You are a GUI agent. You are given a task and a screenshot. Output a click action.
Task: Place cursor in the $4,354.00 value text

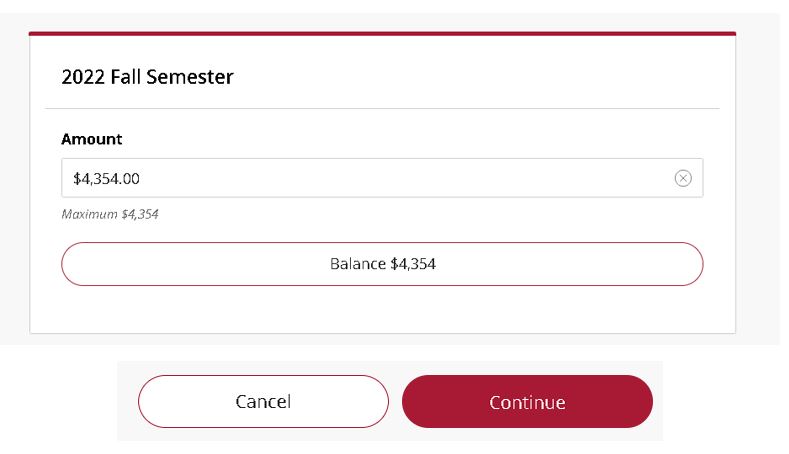106,179
